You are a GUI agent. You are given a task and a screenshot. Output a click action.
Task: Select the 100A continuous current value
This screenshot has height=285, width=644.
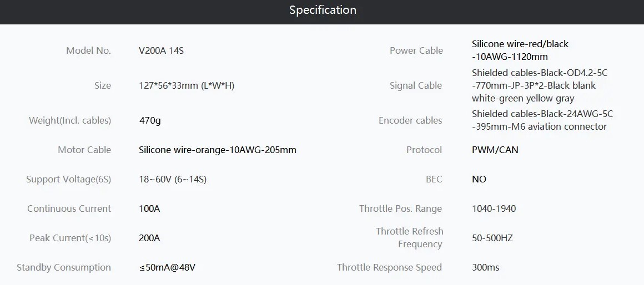(x=149, y=208)
